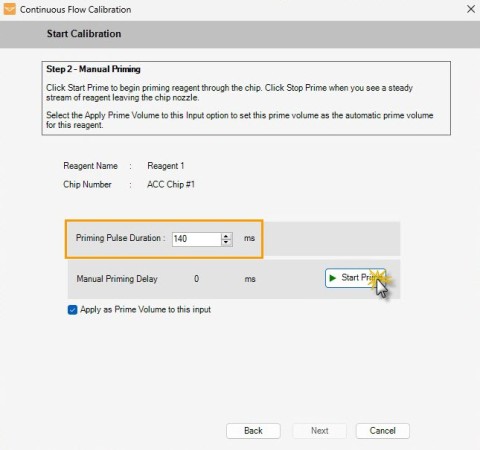This screenshot has height=450, width=480.
Task: Start Prime button to begin priming
Action: 355,278
